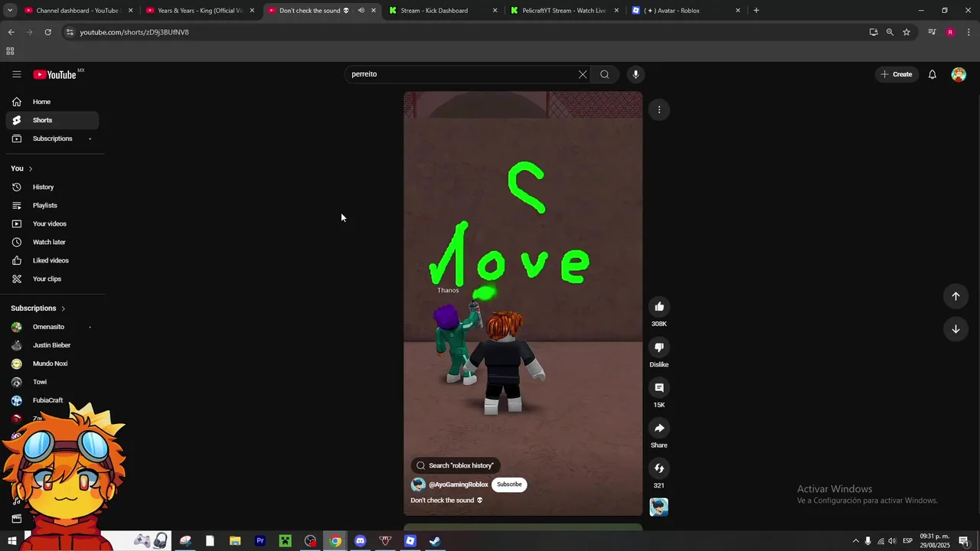Open Chrome three-dot menu
The image size is (980, 551).
tap(969, 32)
